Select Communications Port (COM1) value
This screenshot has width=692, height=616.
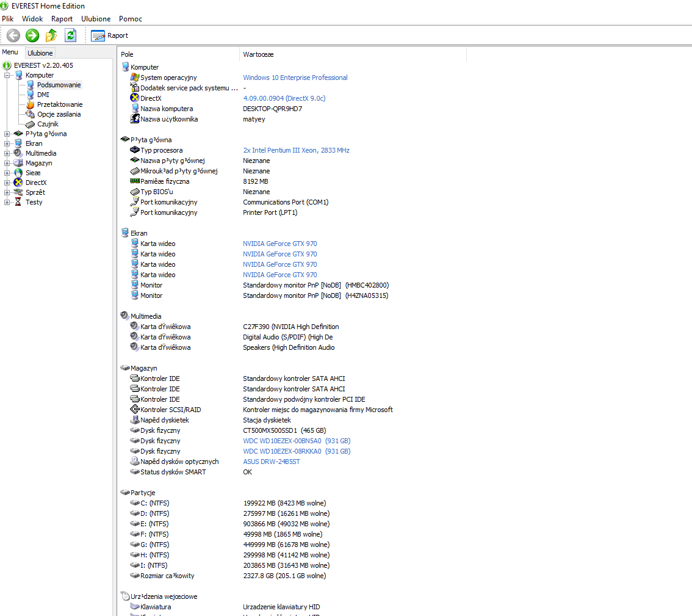pyautogui.click(x=286, y=202)
